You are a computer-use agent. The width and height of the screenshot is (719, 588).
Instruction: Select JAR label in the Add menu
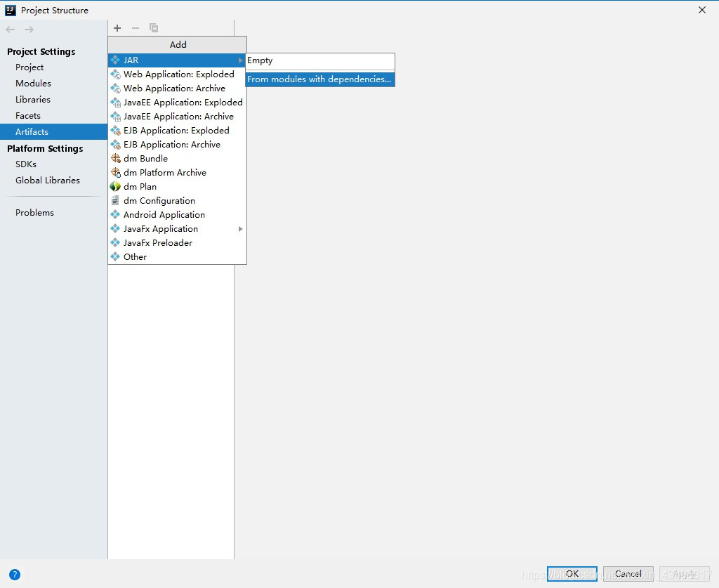point(131,60)
